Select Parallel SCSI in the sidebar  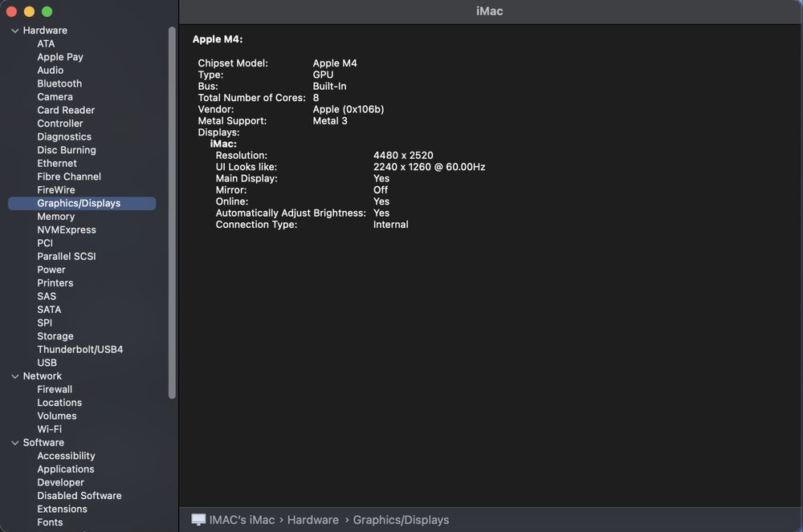coord(67,257)
